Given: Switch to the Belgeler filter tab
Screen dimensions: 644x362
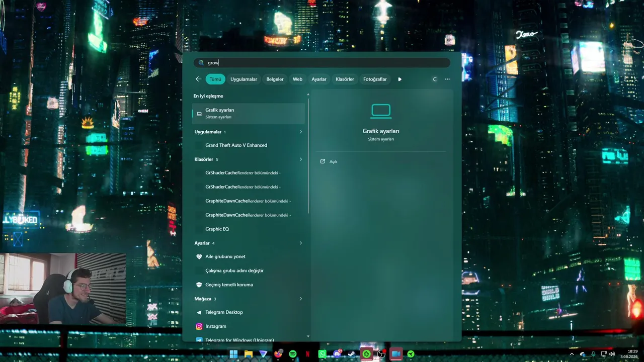Looking at the screenshot, I should pos(275,79).
